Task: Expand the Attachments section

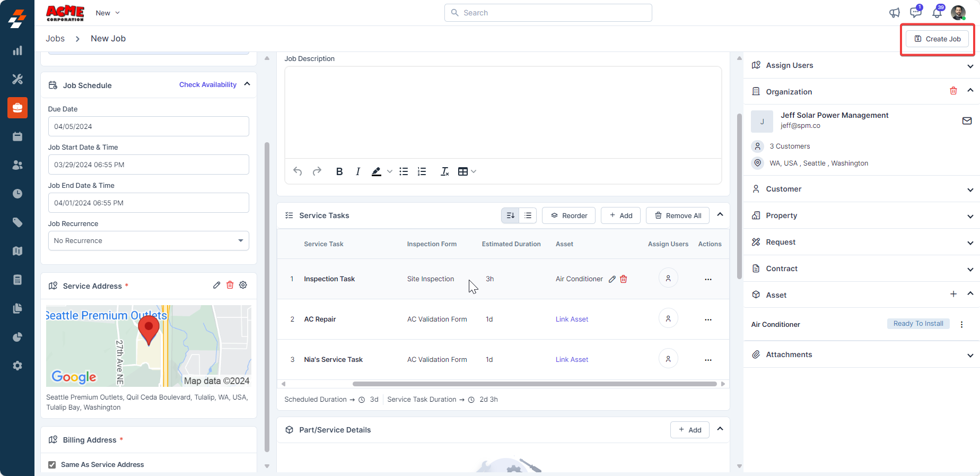Action: [970, 355]
